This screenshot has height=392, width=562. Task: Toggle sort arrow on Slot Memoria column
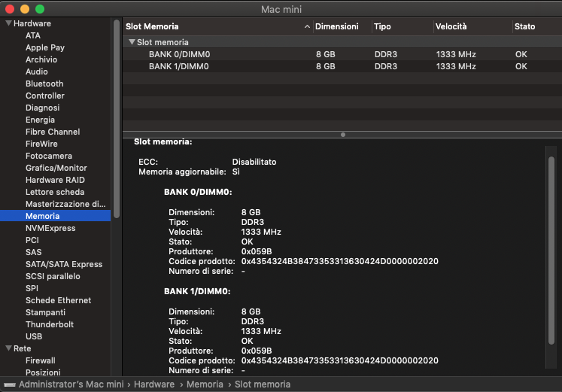pyautogui.click(x=307, y=26)
